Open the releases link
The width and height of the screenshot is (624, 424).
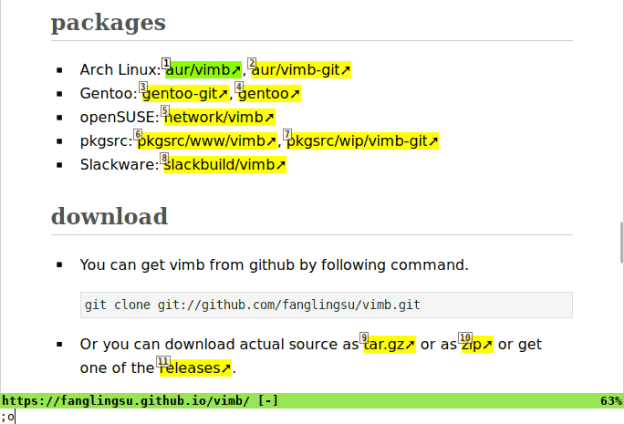(x=197, y=368)
